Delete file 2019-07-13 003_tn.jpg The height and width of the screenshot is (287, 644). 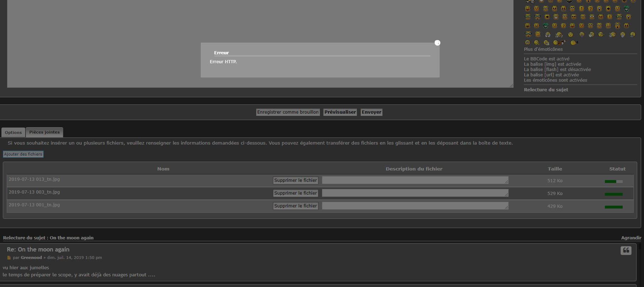(296, 193)
